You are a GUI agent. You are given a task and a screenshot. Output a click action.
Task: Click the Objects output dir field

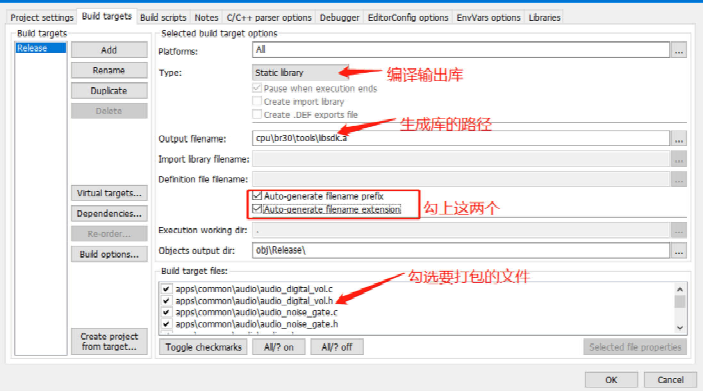[x=461, y=250]
